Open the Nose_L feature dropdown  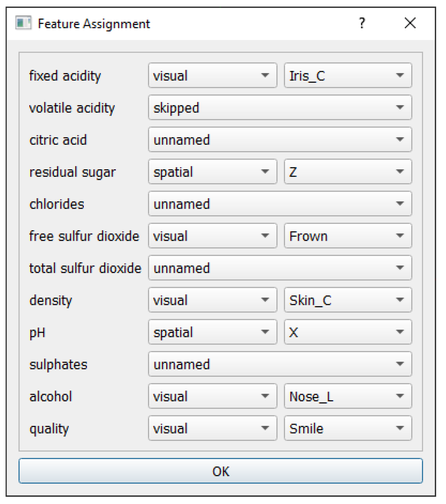(x=347, y=396)
